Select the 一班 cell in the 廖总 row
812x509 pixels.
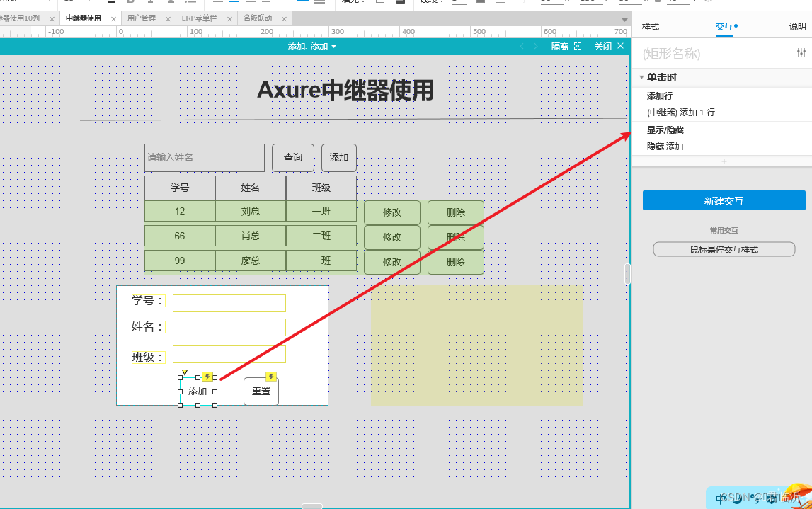(x=321, y=261)
